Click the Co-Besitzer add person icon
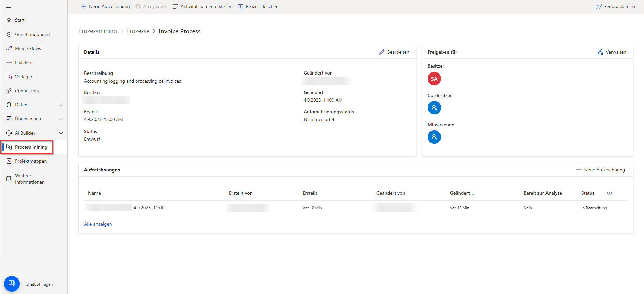The width and height of the screenshot is (644, 294). pos(434,108)
